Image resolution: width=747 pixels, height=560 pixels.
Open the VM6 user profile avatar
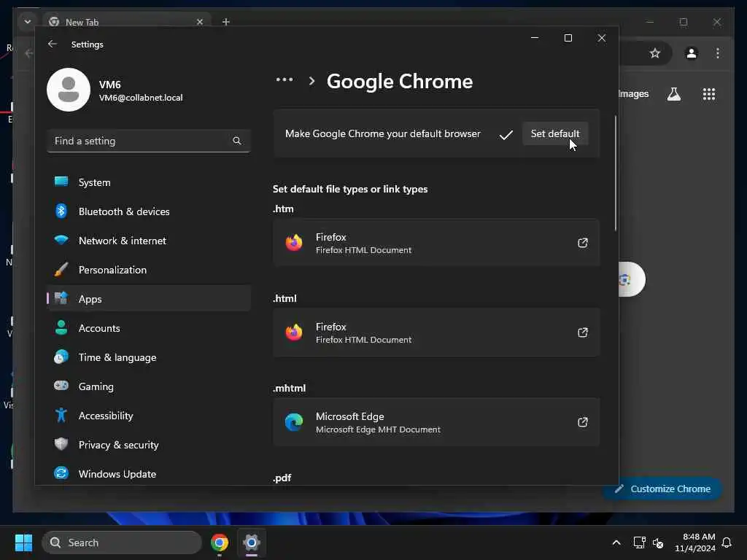click(69, 90)
